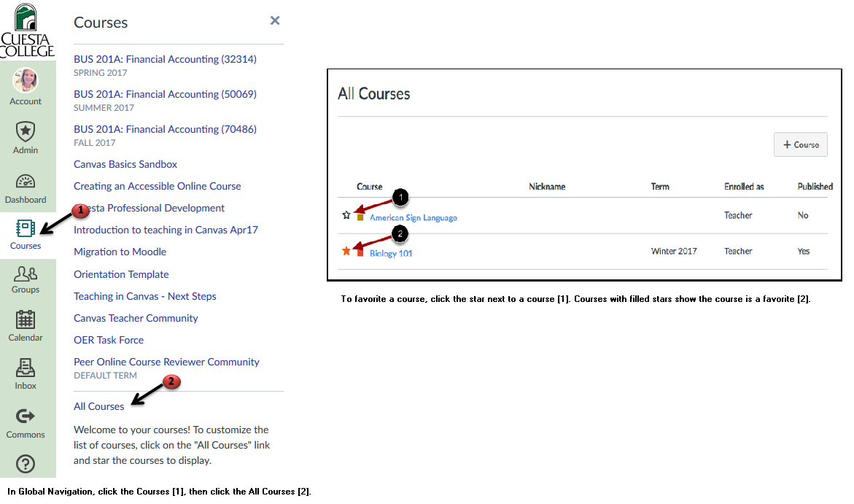Screen dimensions: 854x504
Task: Click the Biology 101 red color square
Action: tap(360, 253)
